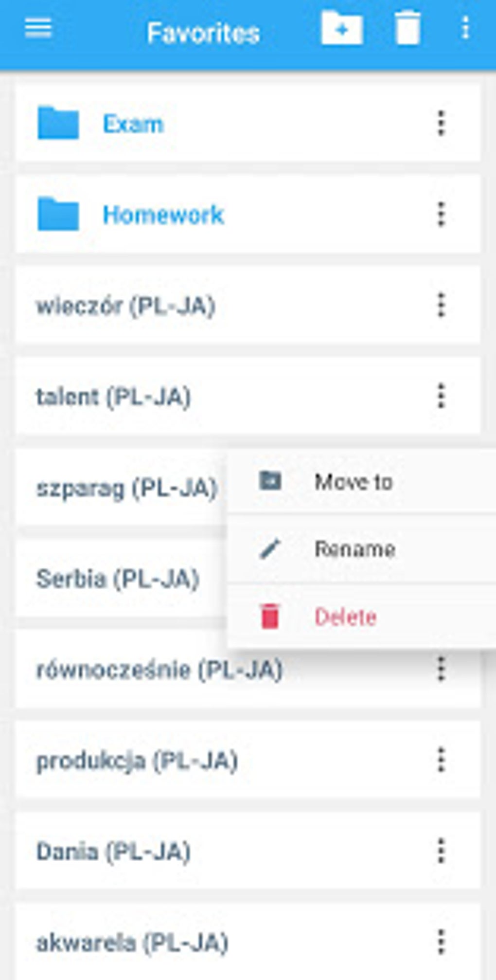
Task: Open options for wieczór entry
Action: pos(441,305)
